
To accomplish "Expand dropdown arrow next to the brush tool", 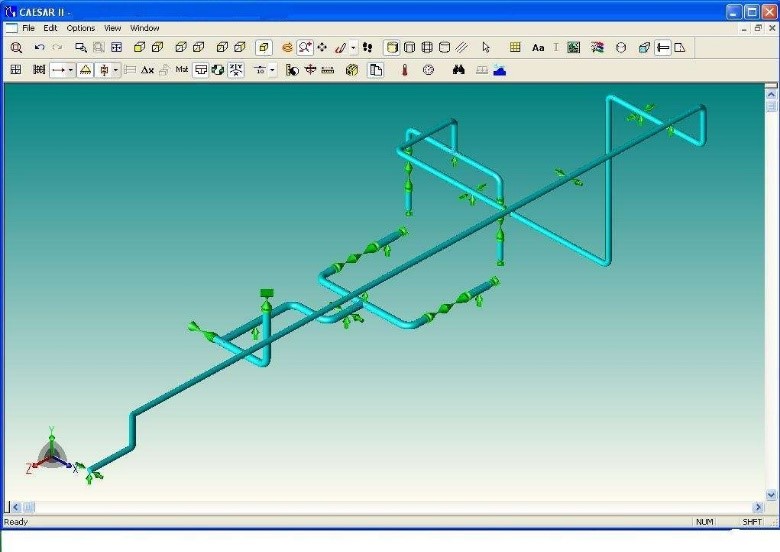I will click(x=353, y=47).
